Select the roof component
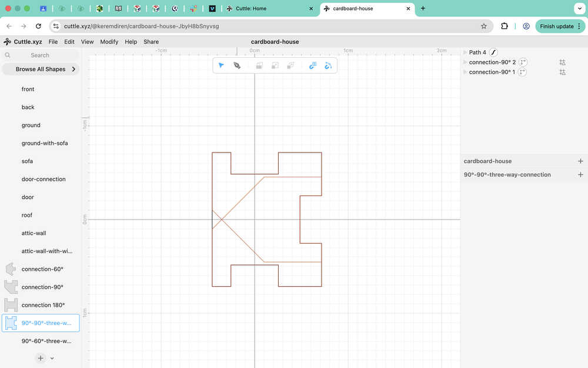 (27, 215)
